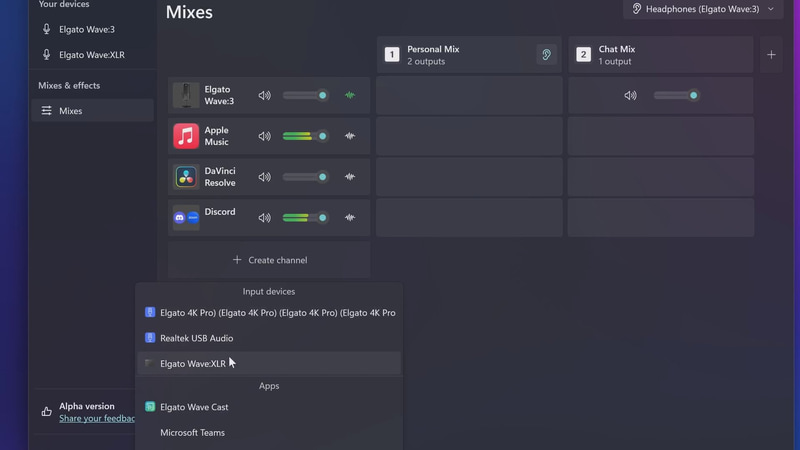Click the Discord Chat Mix cell
The image size is (800, 450).
(x=661, y=218)
